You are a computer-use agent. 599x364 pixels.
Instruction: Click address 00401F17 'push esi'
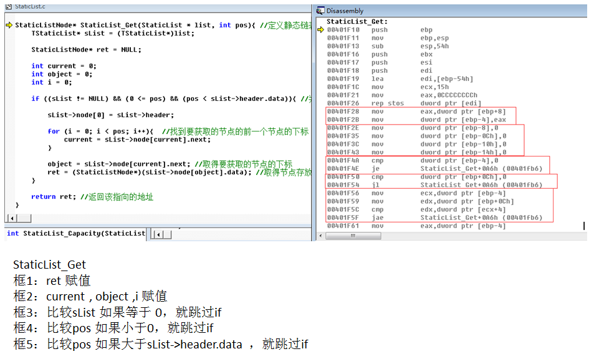tap(380, 62)
